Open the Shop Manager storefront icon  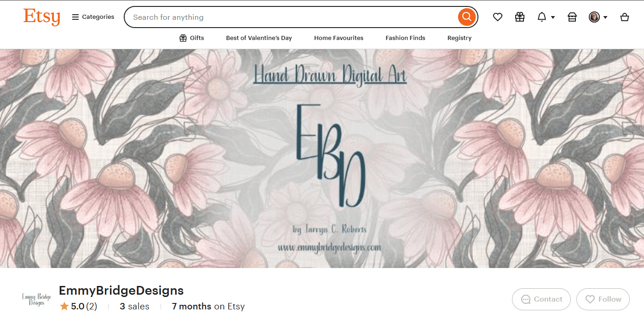572,17
